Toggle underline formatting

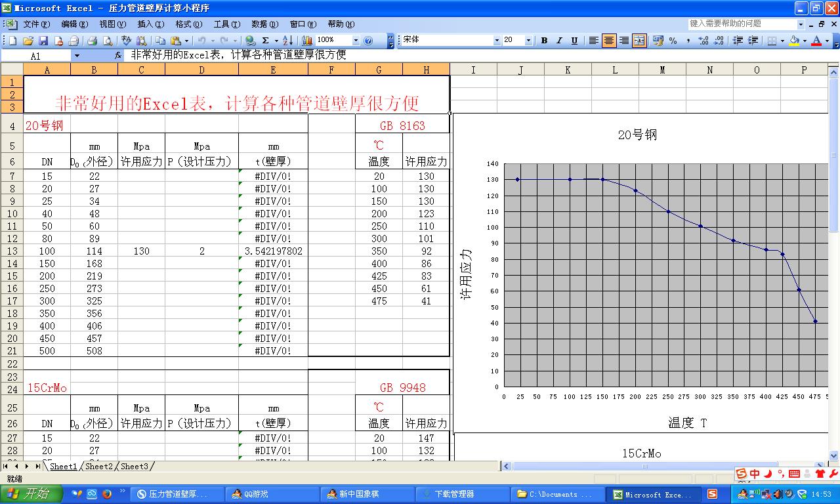click(x=574, y=41)
